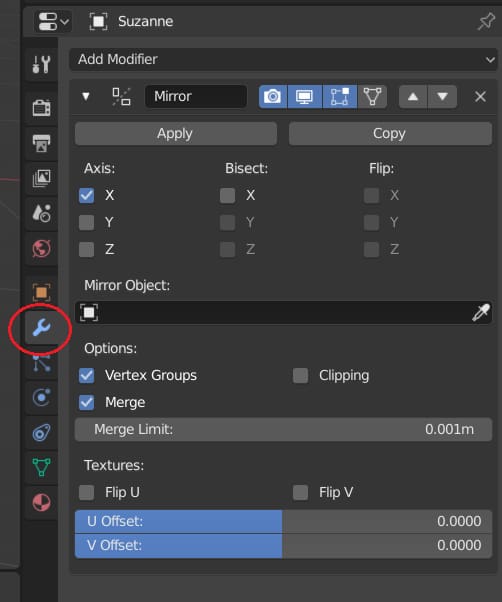Enable the Bisect X checkbox
The height and width of the screenshot is (602, 502).
[x=227, y=195]
